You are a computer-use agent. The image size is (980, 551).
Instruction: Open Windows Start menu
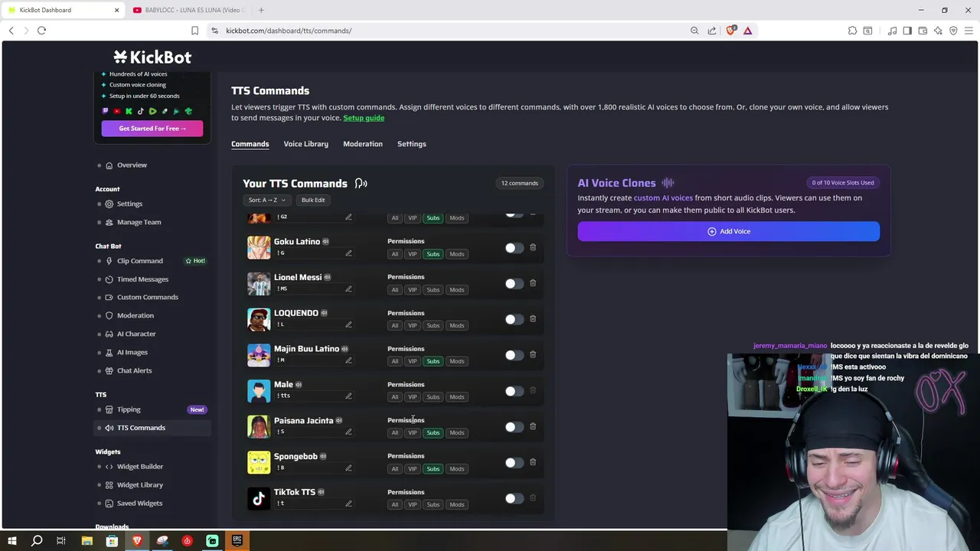click(11, 541)
